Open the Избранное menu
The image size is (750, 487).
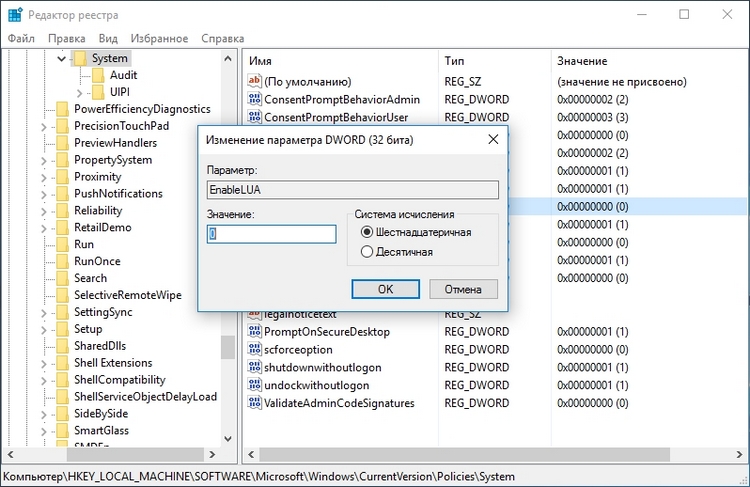click(x=159, y=38)
